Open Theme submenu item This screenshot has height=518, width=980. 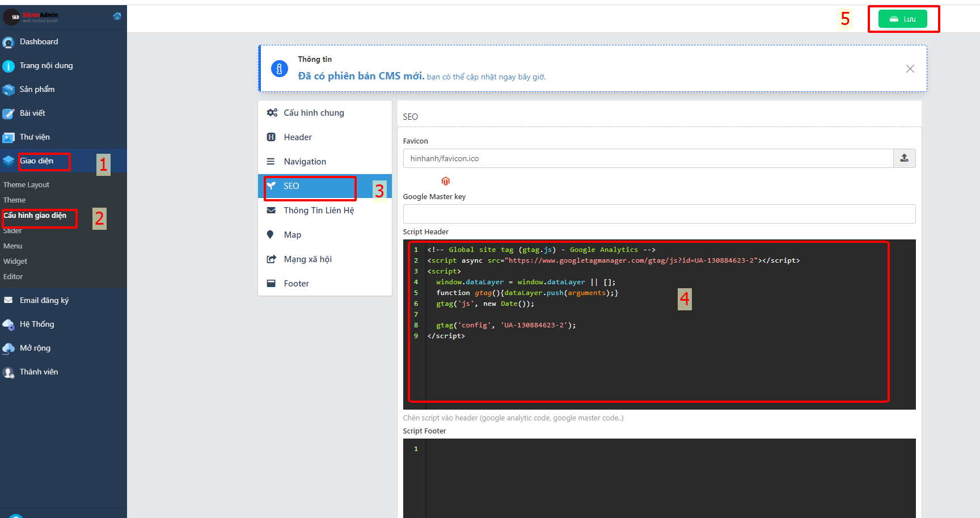point(14,200)
